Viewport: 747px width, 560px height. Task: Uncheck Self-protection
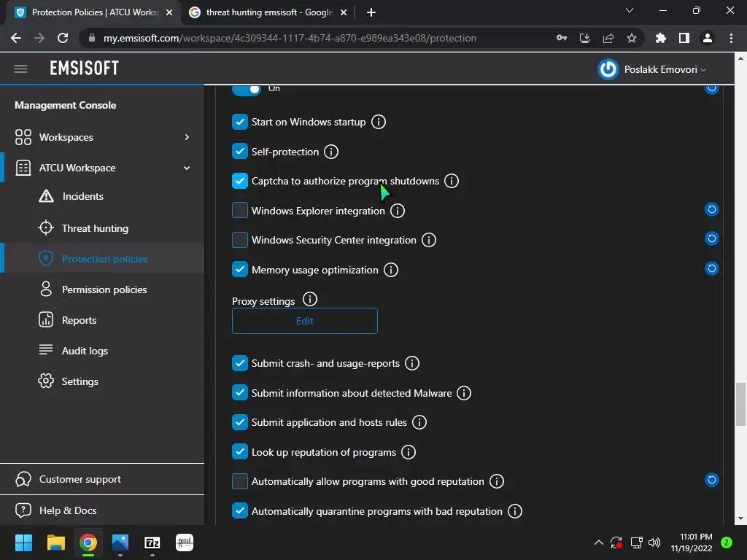pyautogui.click(x=240, y=152)
